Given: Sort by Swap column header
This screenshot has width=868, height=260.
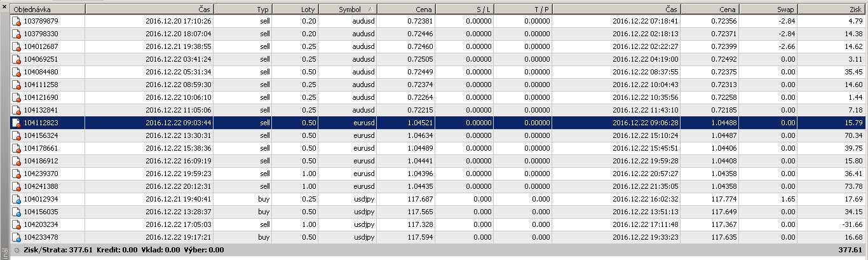Looking at the screenshot, I should pos(768,10).
